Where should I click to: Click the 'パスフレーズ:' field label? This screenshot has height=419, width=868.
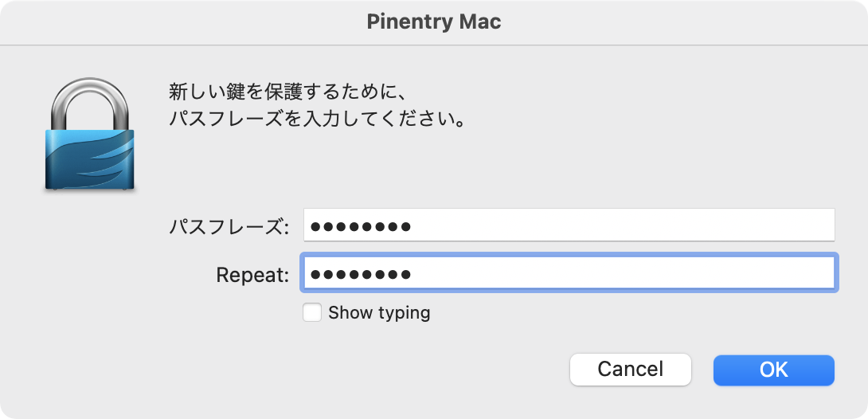click(x=229, y=226)
